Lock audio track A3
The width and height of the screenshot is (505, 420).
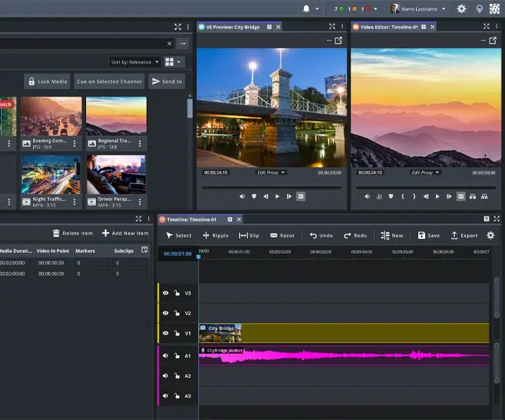pos(177,395)
